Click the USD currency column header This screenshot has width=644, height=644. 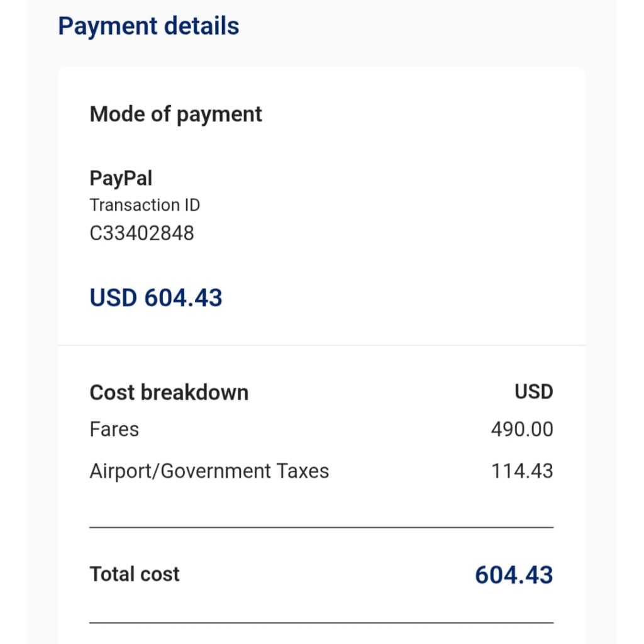(x=533, y=392)
